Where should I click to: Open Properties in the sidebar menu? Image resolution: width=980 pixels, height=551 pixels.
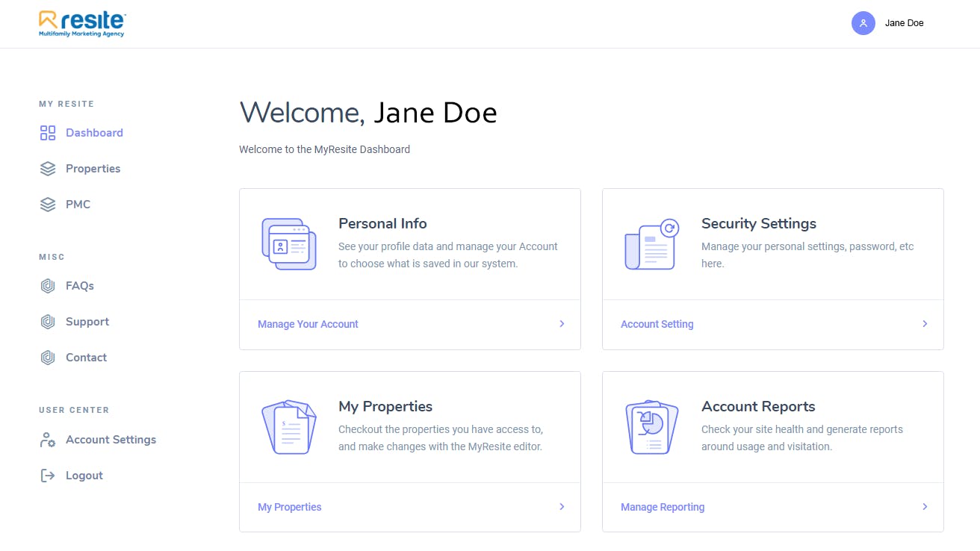(x=93, y=169)
